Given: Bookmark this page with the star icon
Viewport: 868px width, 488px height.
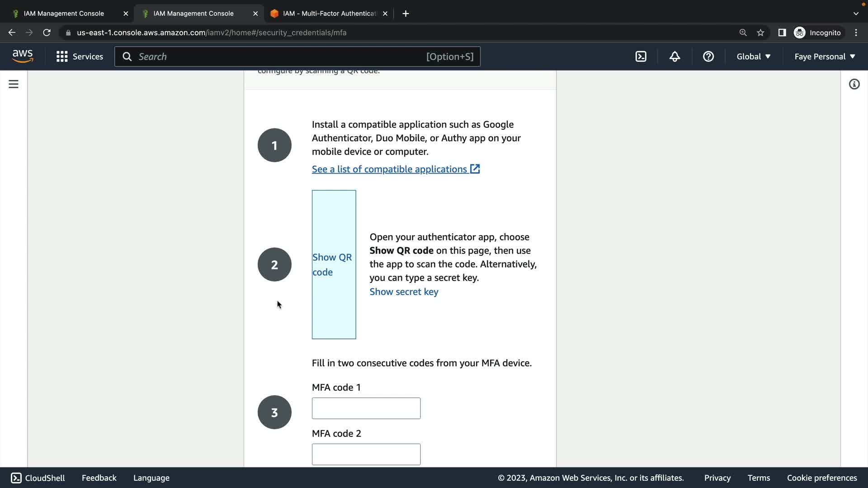Looking at the screenshot, I should [760, 33].
